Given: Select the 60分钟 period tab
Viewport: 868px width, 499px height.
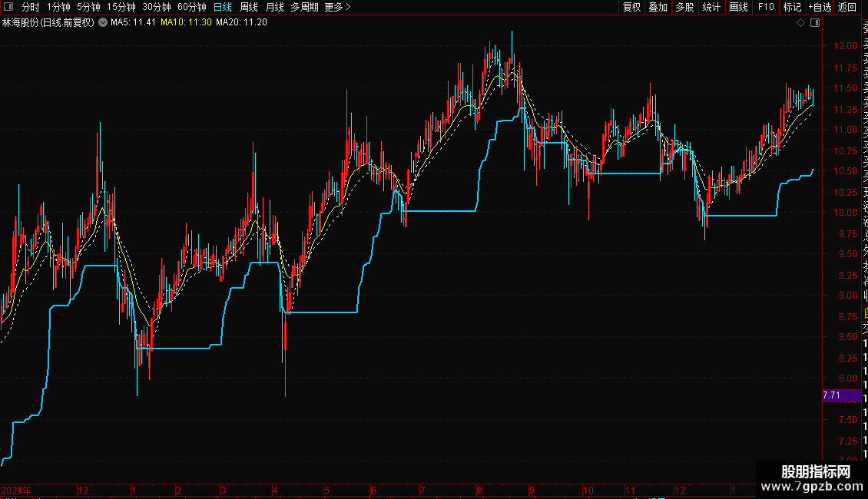Looking at the screenshot, I should (192, 7).
